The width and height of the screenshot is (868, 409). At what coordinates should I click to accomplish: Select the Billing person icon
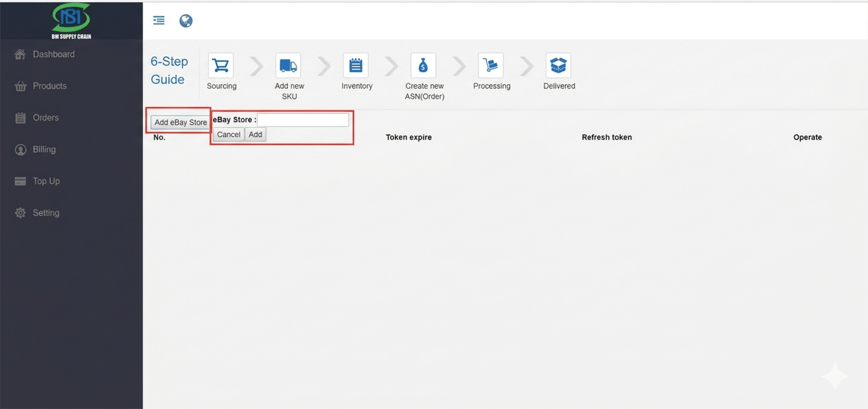tap(20, 149)
